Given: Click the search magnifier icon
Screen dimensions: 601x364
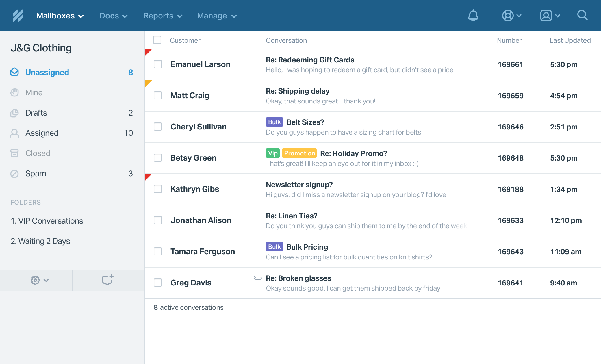Looking at the screenshot, I should pos(583,15).
